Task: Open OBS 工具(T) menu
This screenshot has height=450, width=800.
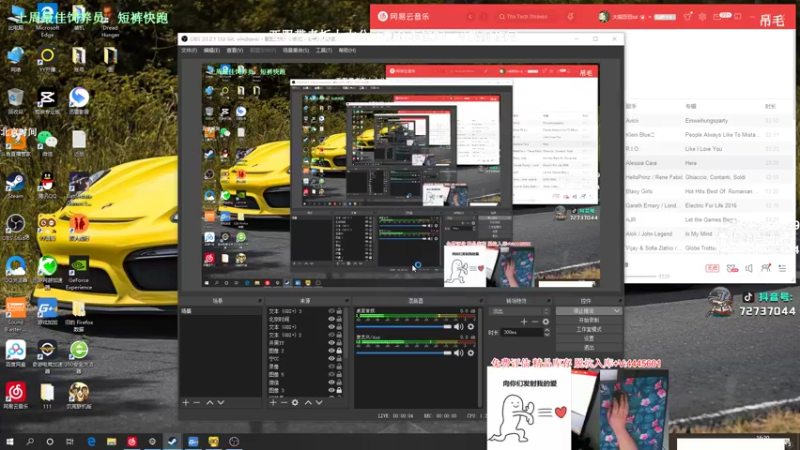Action: click(x=323, y=51)
